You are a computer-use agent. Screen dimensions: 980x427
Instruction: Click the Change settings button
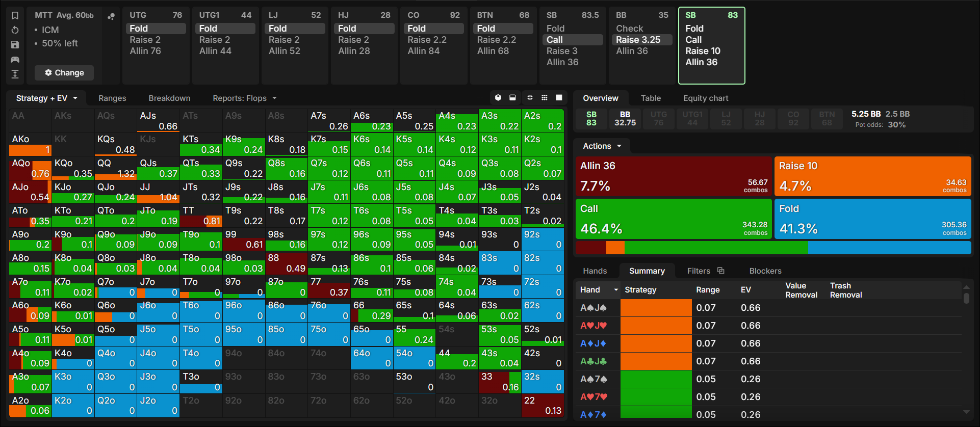click(64, 73)
